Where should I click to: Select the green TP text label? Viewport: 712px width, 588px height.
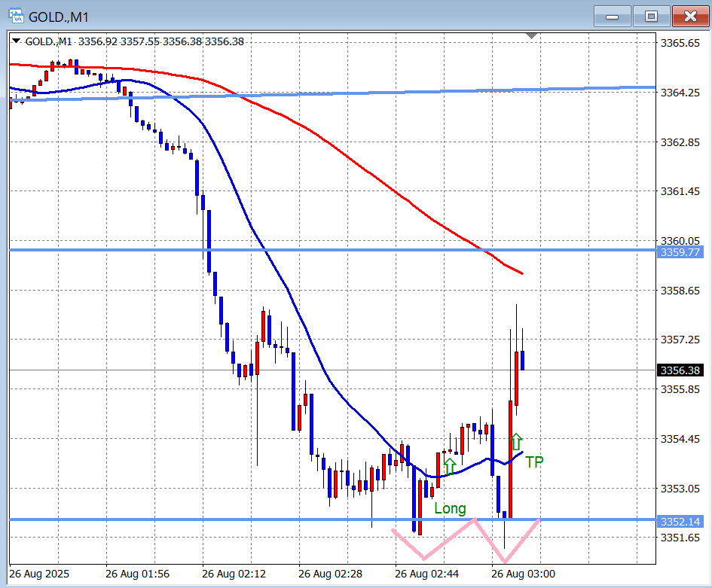coord(534,462)
